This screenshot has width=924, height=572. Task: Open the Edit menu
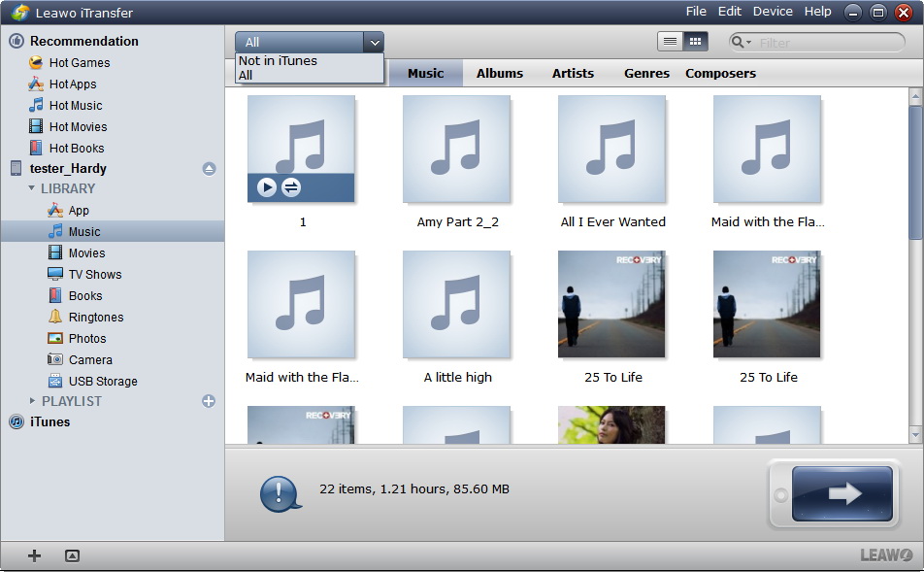coord(730,12)
